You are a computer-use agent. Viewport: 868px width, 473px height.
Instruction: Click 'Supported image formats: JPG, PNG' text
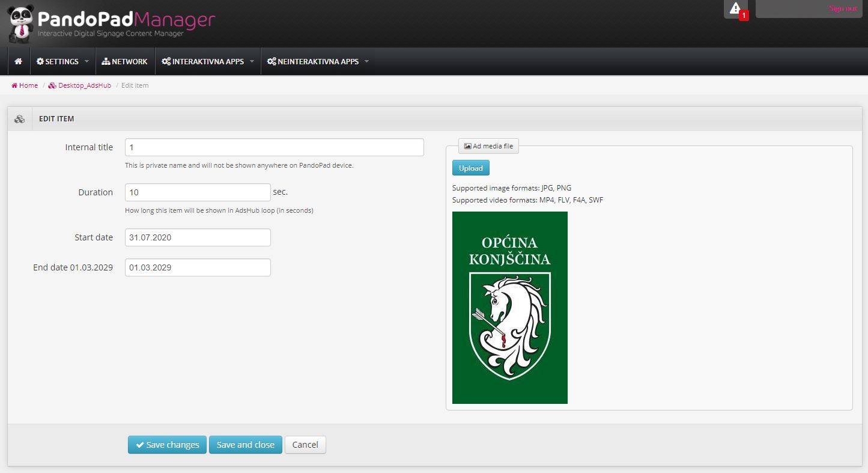(x=512, y=188)
